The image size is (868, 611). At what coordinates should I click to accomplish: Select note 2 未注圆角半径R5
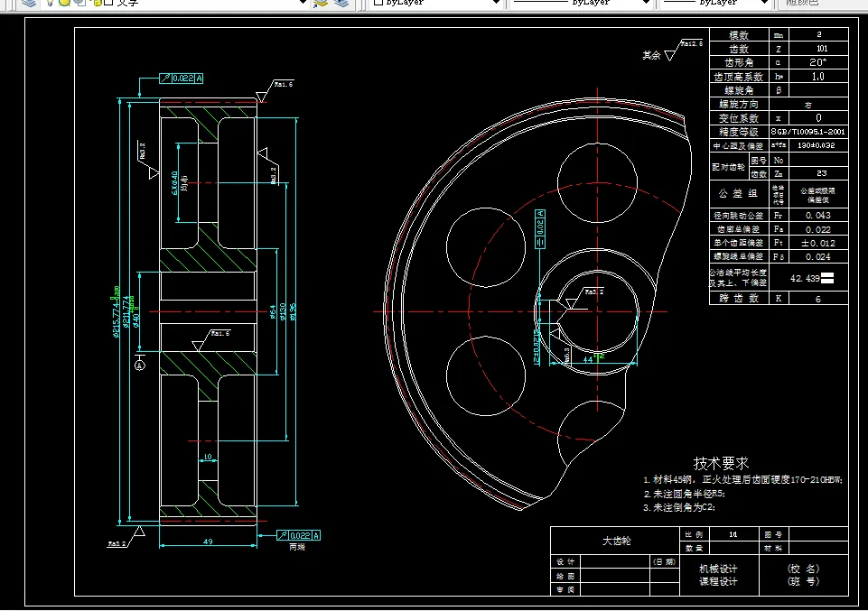(685, 494)
